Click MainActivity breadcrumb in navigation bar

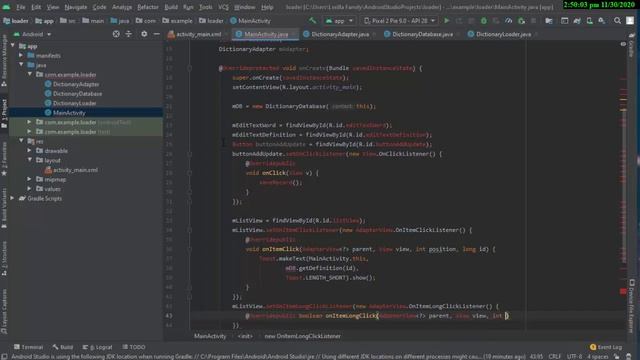point(251,21)
